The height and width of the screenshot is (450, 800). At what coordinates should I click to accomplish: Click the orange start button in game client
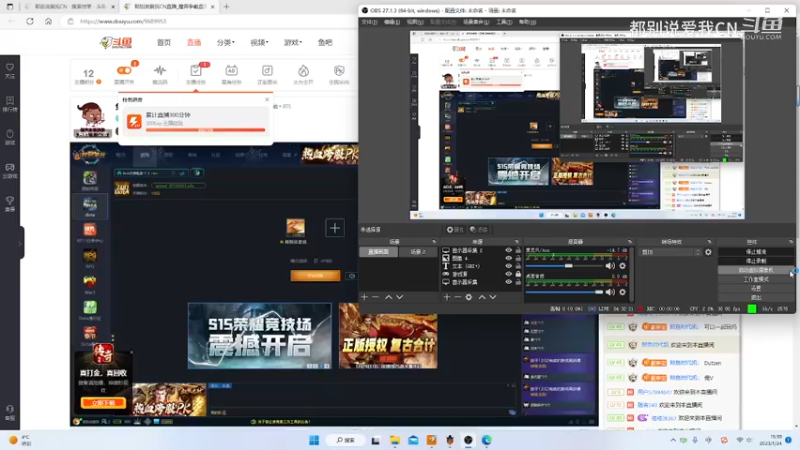tap(315, 276)
